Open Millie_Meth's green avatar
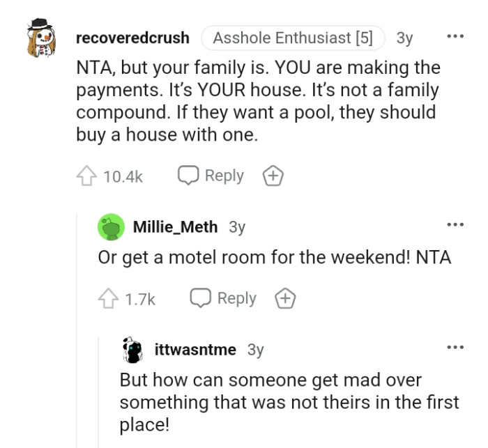This screenshot has height=448, width=488. coord(112,226)
